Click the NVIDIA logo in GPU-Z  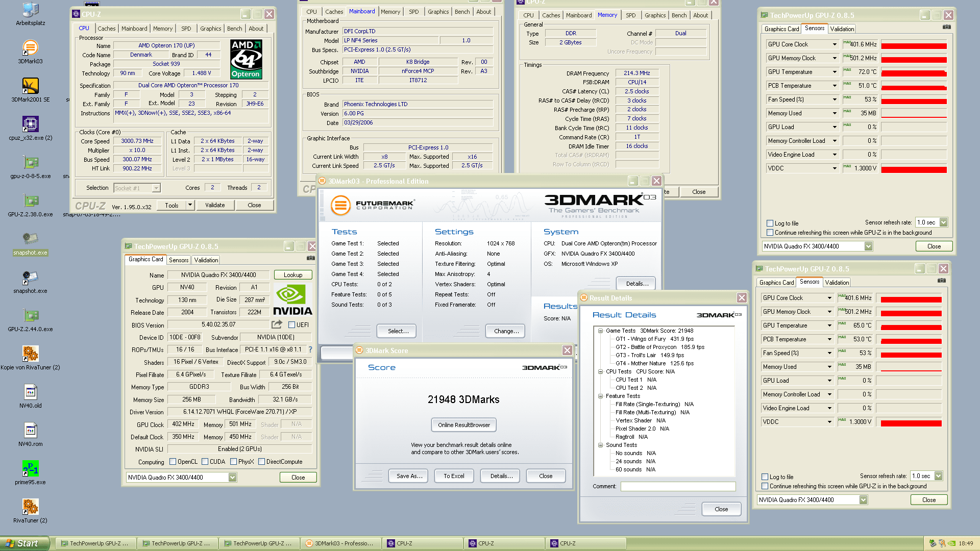coord(292,300)
